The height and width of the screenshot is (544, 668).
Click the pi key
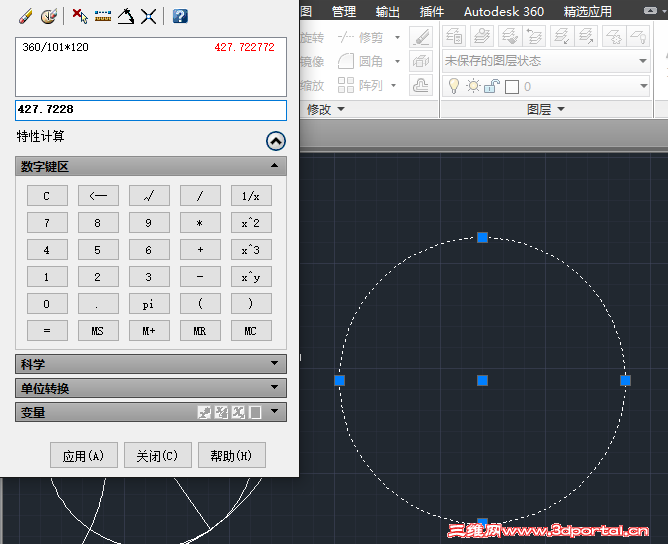[149, 304]
